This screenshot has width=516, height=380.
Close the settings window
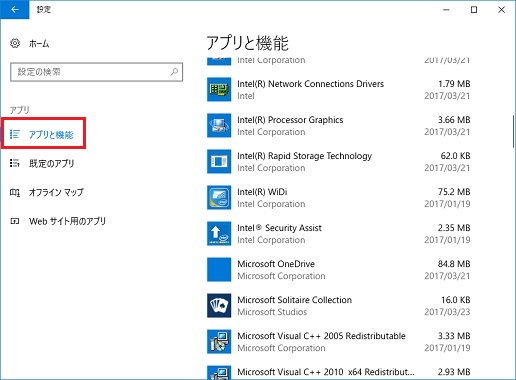[x=501, y=10]
